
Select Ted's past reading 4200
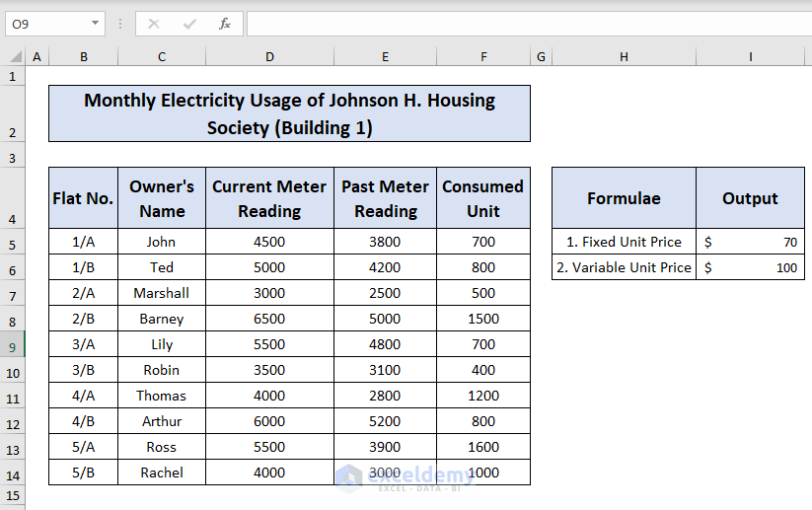point(386,267)
